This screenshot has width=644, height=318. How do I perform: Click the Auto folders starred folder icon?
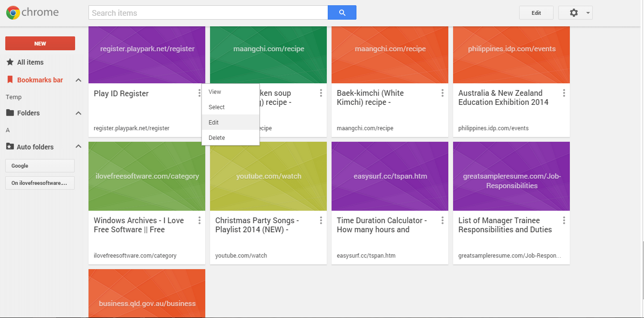click(10, 147)
